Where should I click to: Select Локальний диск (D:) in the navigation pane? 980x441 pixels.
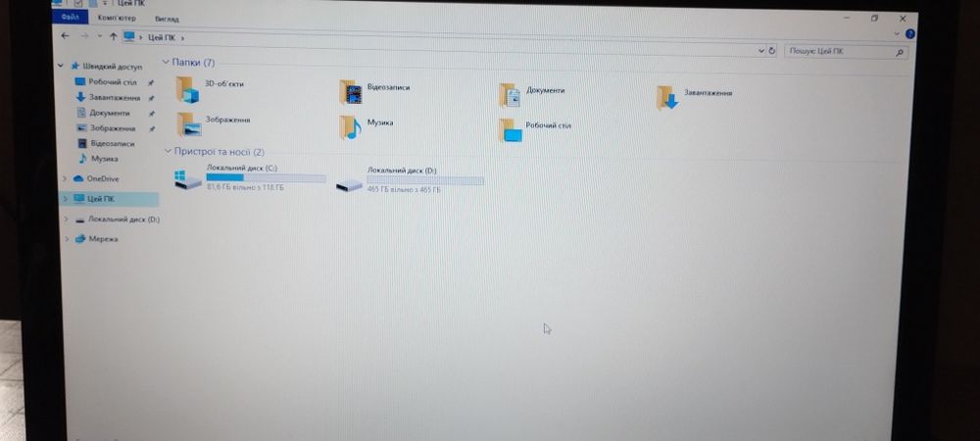123,220
